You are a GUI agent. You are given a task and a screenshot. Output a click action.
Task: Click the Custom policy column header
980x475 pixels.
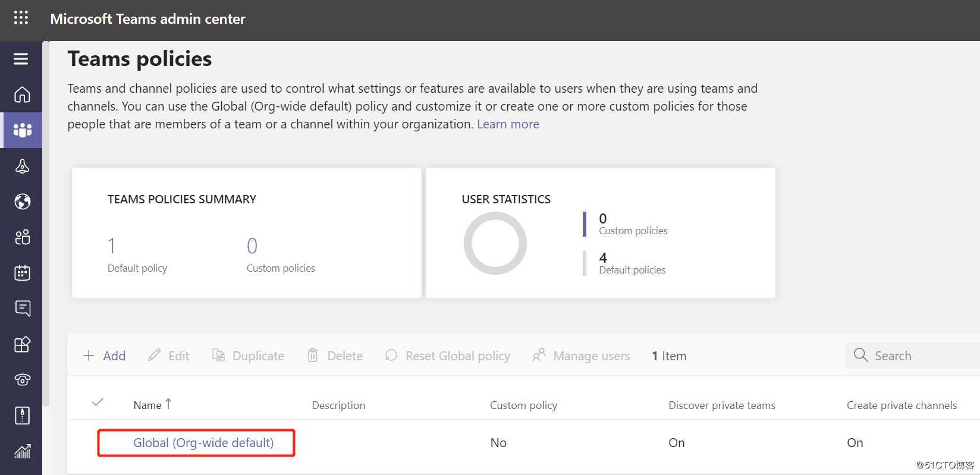tap(523, 405)
